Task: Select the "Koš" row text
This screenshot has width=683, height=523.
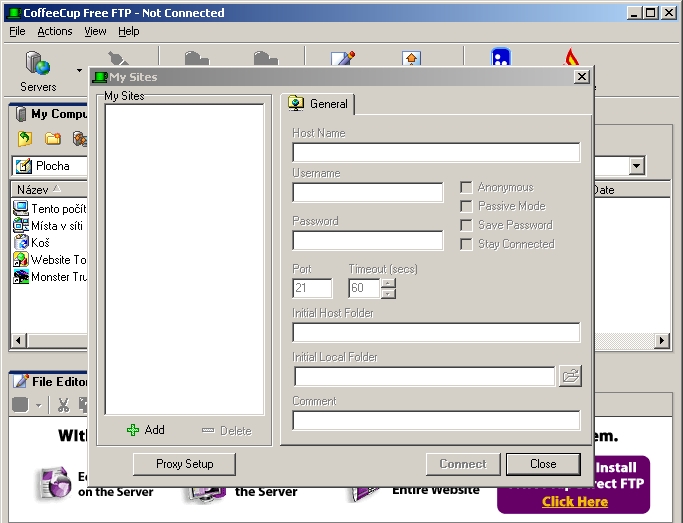Action: (40, 243)
